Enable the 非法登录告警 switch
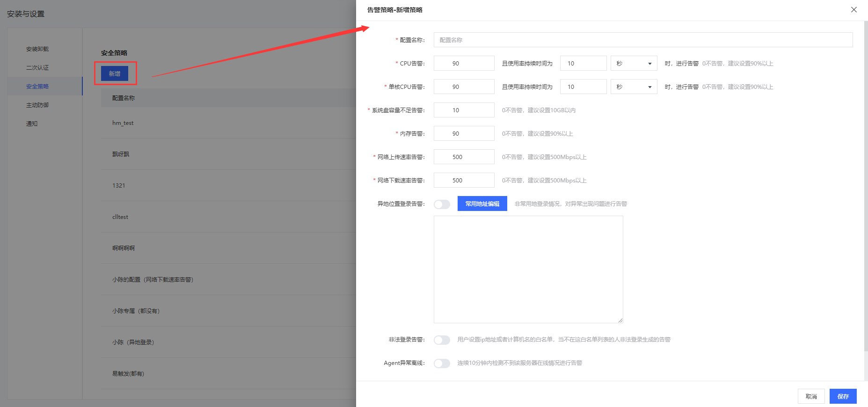This screenshot has height=407, width=868. 441,340
